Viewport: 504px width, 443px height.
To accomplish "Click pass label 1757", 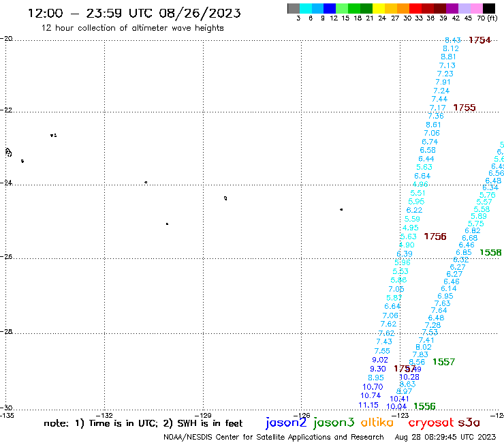I will coord(405,368).
